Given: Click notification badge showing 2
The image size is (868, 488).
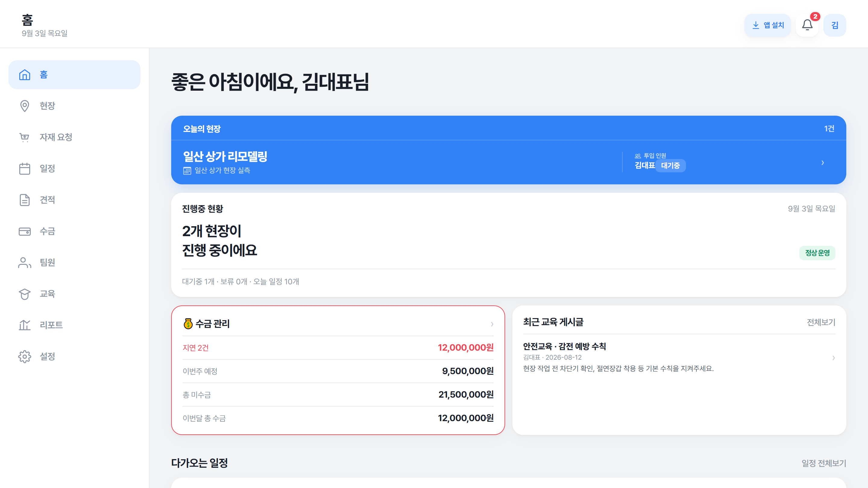Looking at the screenshot, I should (815, 16).
